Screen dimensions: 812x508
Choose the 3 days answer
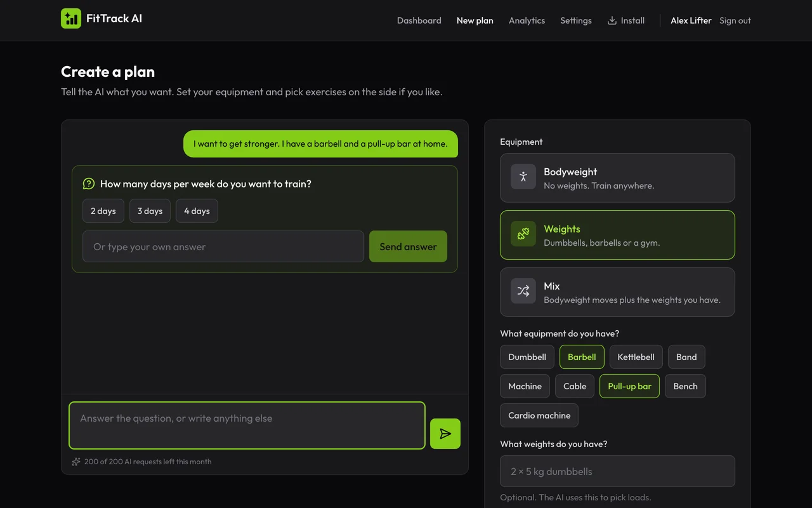point(150,211)
